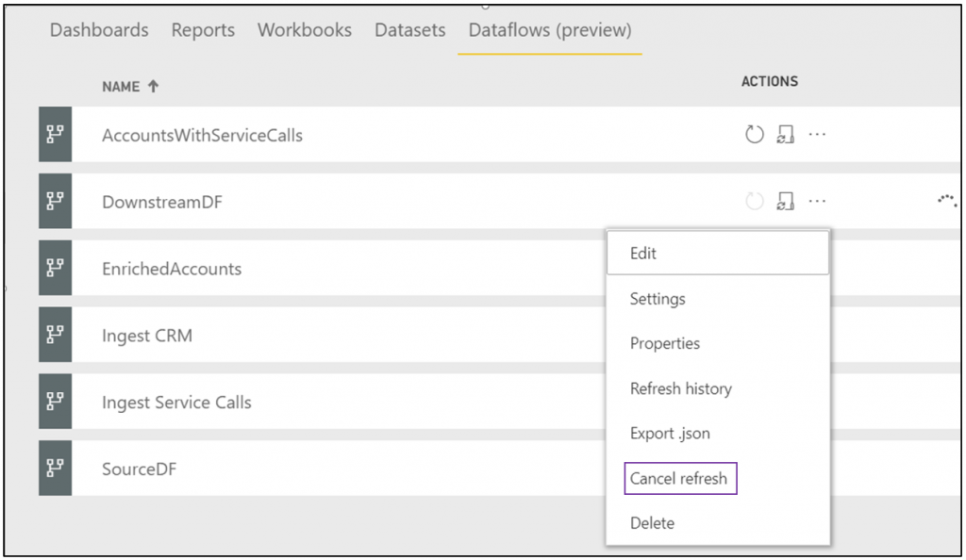Select the dataflow icon next to Ingest CRM
The width and height of the screenshot is (966, 560).
(x=56, y=334)
